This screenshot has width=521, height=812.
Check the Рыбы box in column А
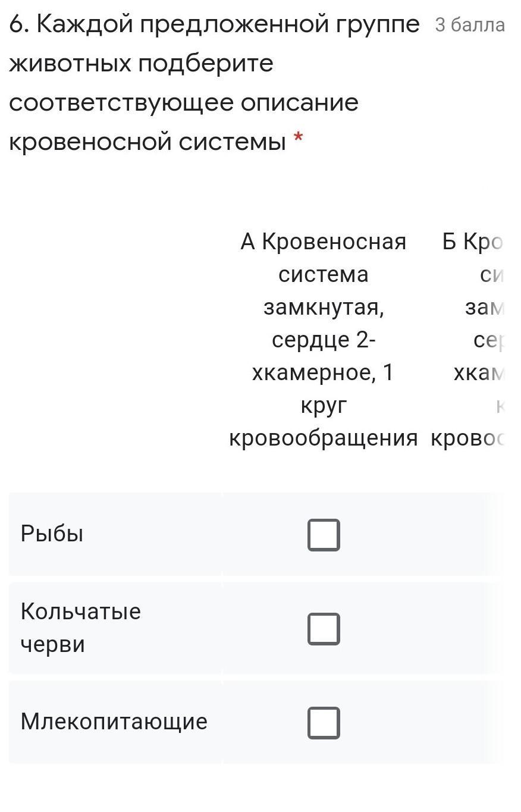(x=324, y=535)
